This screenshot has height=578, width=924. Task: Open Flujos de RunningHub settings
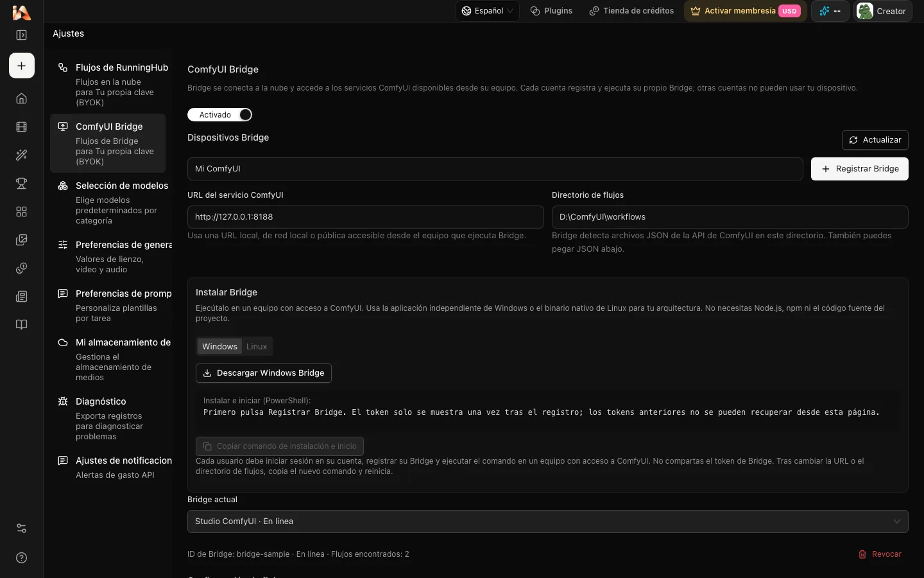(108, 84)
